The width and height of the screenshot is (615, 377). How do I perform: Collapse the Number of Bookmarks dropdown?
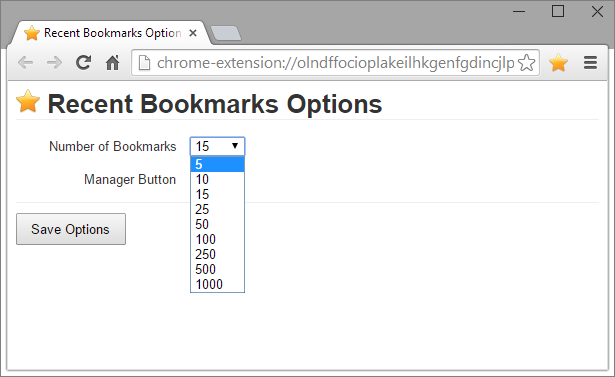tap(217, 146)
